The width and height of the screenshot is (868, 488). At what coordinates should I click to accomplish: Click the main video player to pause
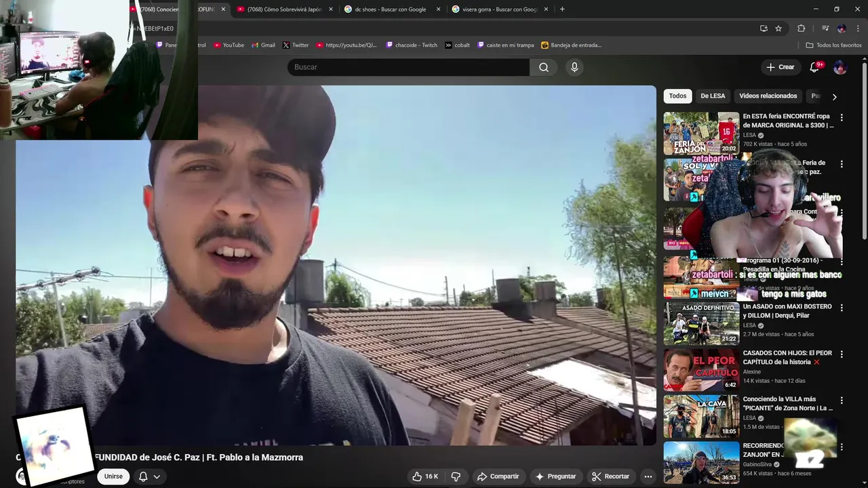pyautogui.click(x=336, y=266)
